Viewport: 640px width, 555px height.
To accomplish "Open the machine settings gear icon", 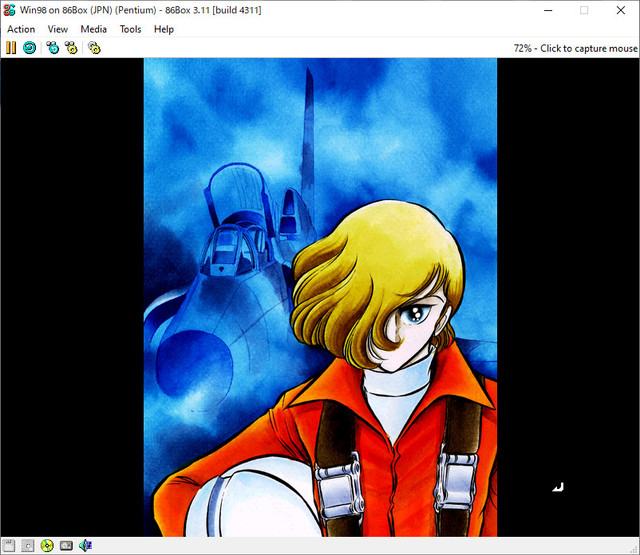I will pyautogui.click(x=94, y=48).
